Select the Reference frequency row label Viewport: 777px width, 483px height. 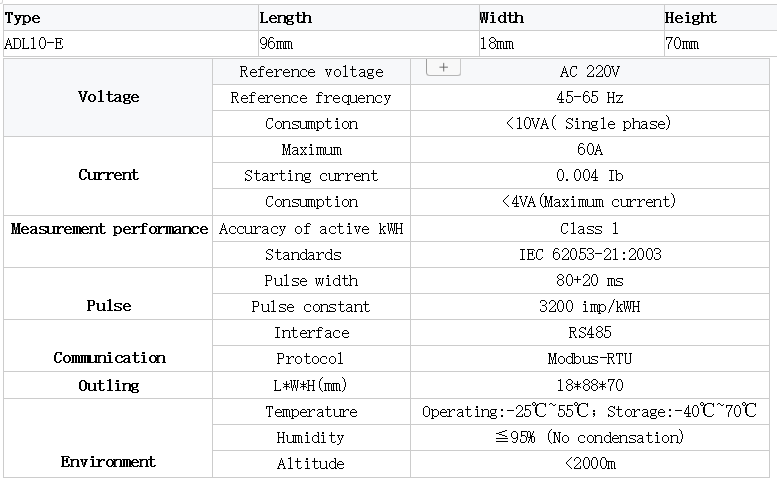pos(311,98)
